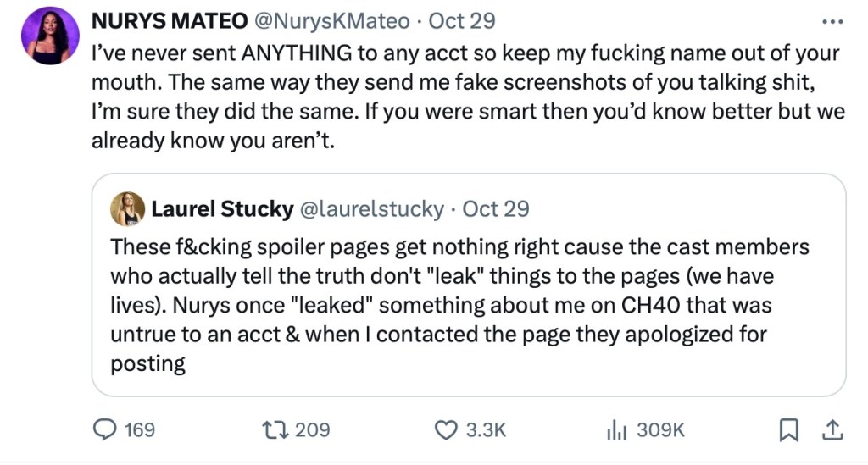Click the 169 replies count
Viewport: 868px width, 465px height.
pos(140,430)
